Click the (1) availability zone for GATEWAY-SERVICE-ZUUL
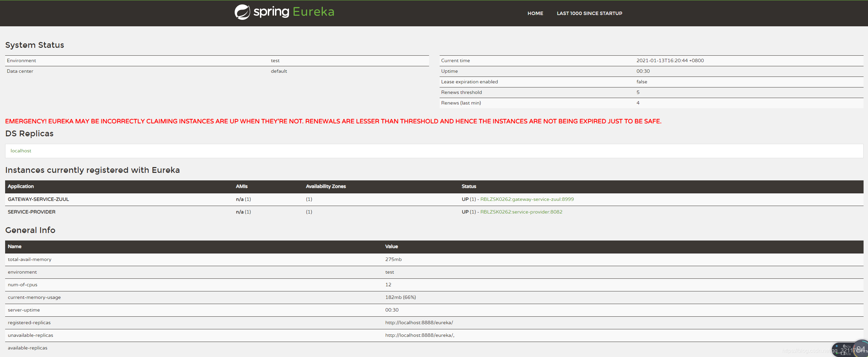The width and height of the screenshot is (868, 357). tap(308, 199)
